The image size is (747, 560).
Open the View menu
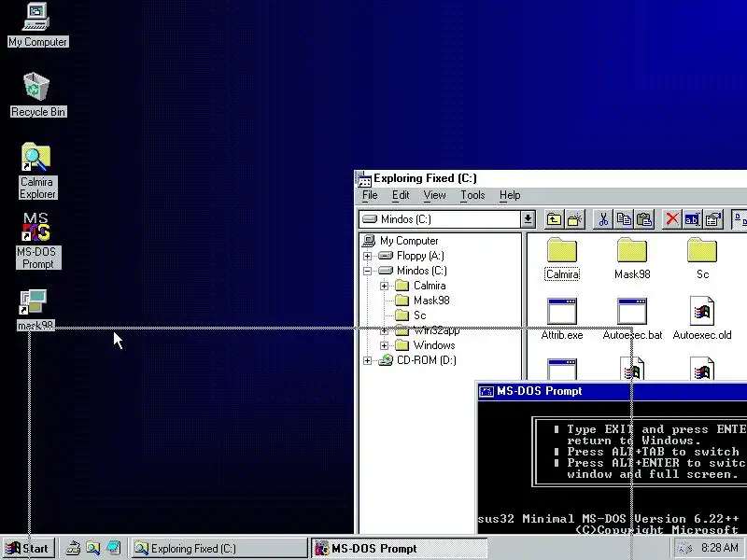(434, 195)
